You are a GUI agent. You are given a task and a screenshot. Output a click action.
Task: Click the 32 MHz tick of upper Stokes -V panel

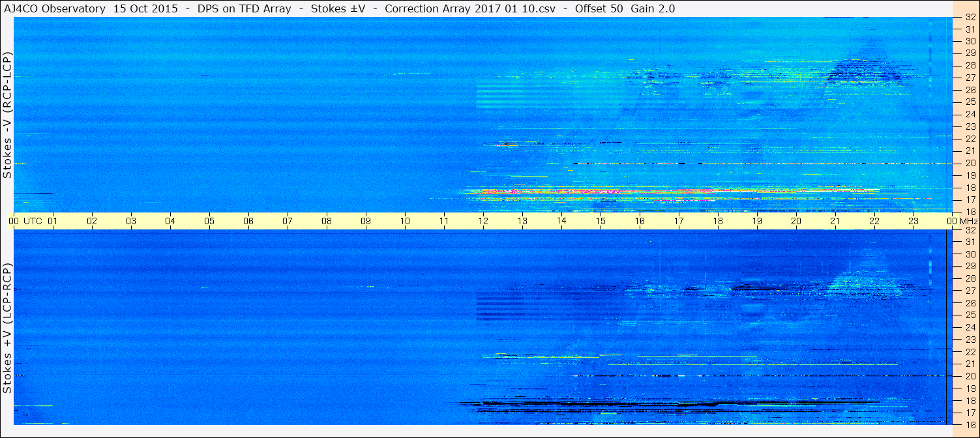(970, 18)
